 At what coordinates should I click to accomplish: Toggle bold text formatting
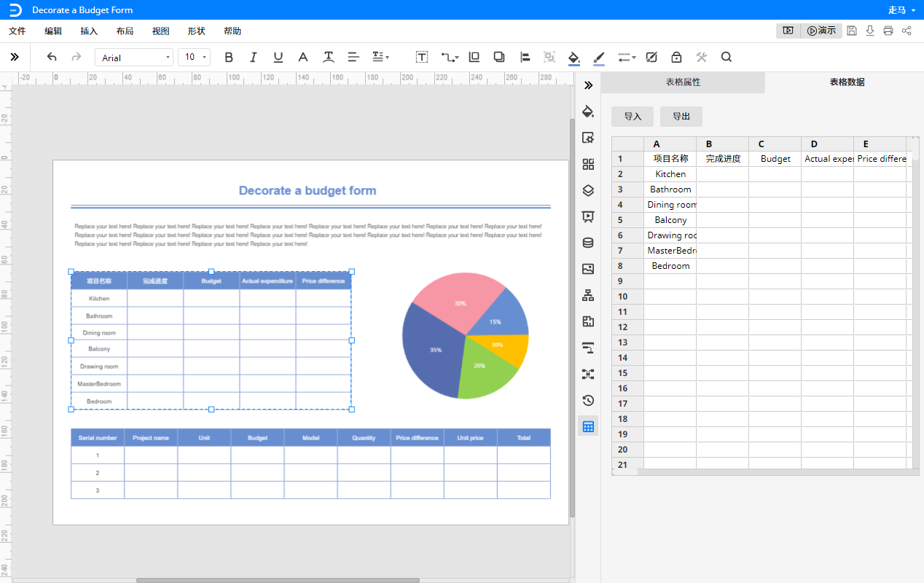(229, 57)
